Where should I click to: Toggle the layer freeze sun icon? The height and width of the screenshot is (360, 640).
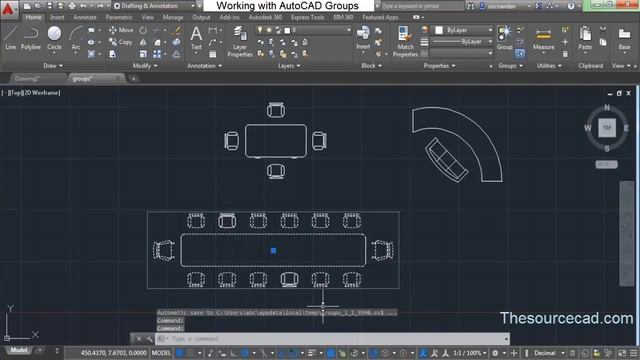269,30
